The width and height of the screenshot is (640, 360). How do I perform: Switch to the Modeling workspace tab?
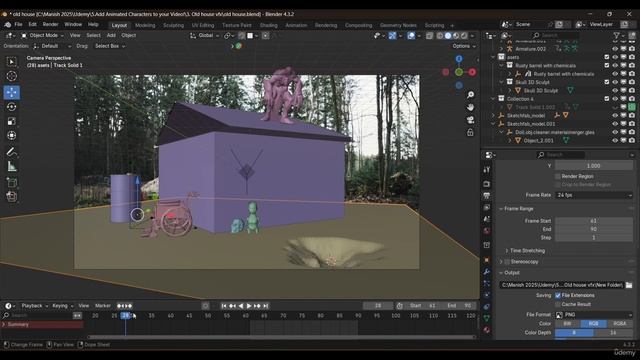tap(145, 25)
